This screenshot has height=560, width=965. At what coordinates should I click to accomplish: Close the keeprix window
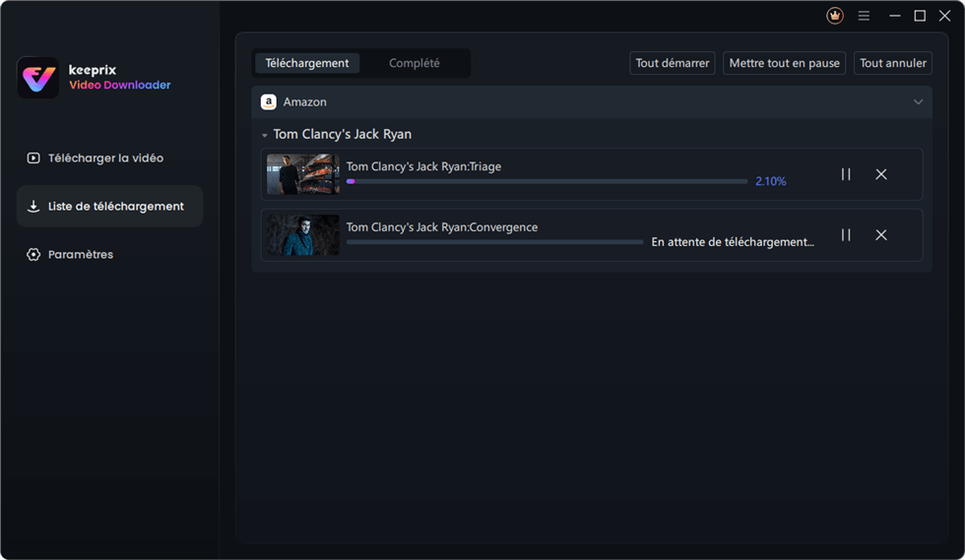pos(944,16)
